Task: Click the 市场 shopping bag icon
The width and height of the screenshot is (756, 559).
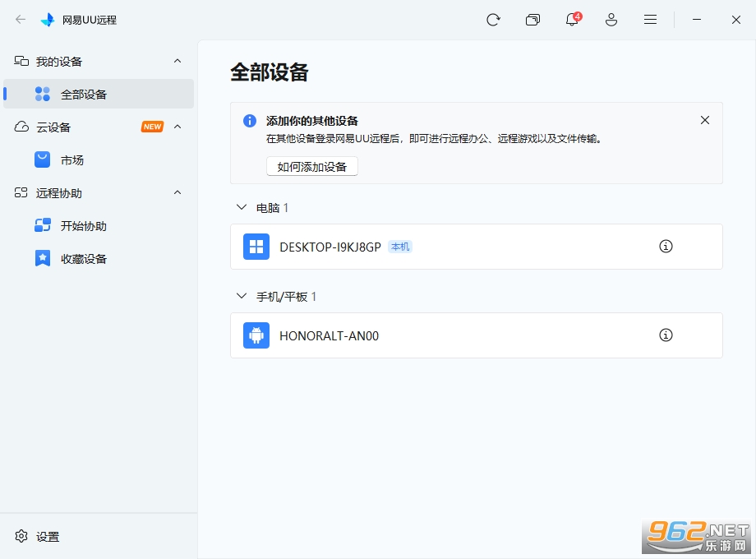Action: point(43,159)
